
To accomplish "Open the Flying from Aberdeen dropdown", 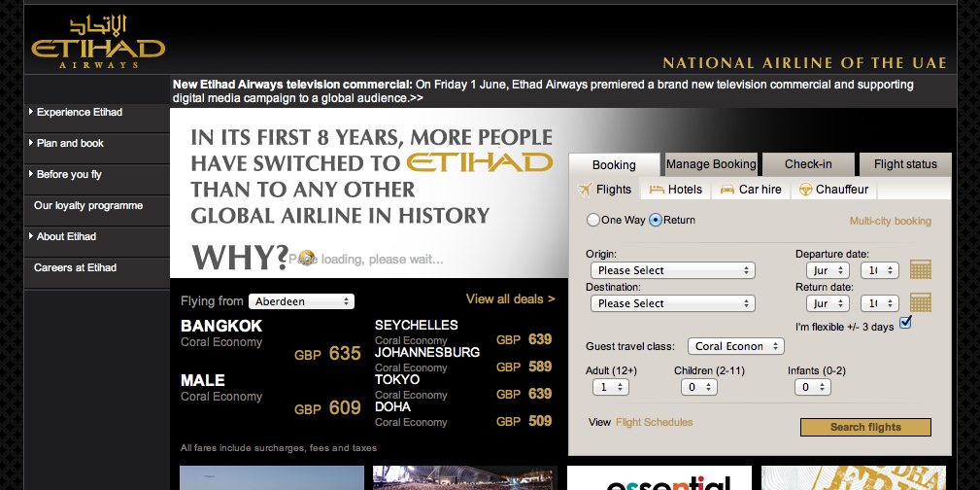I will [x=301, y=301].
